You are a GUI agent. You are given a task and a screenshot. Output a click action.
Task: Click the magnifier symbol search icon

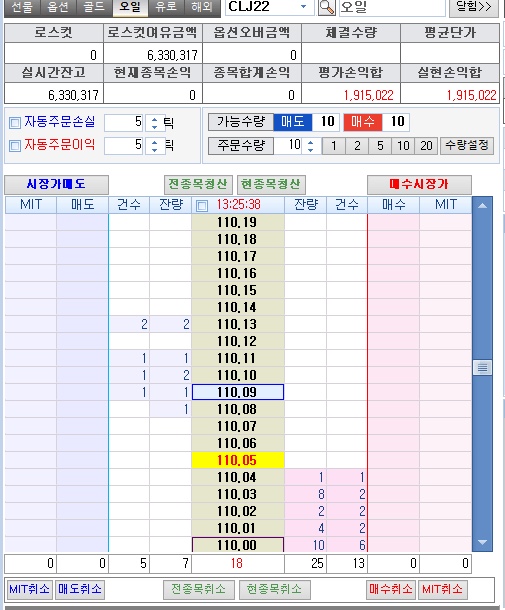pos(326,7)
